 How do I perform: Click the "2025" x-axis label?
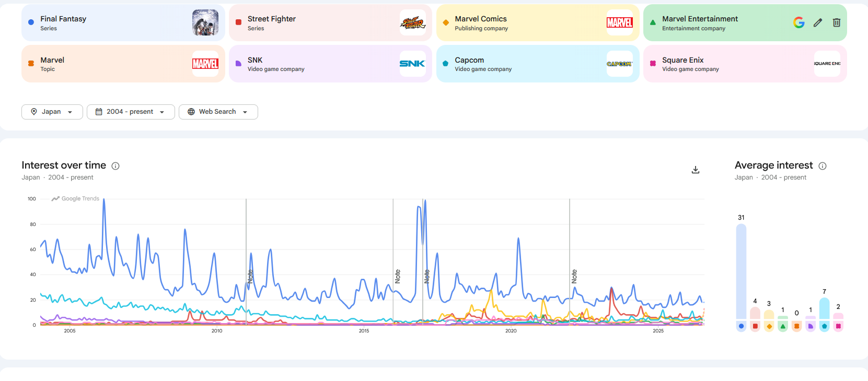[658, 331]
